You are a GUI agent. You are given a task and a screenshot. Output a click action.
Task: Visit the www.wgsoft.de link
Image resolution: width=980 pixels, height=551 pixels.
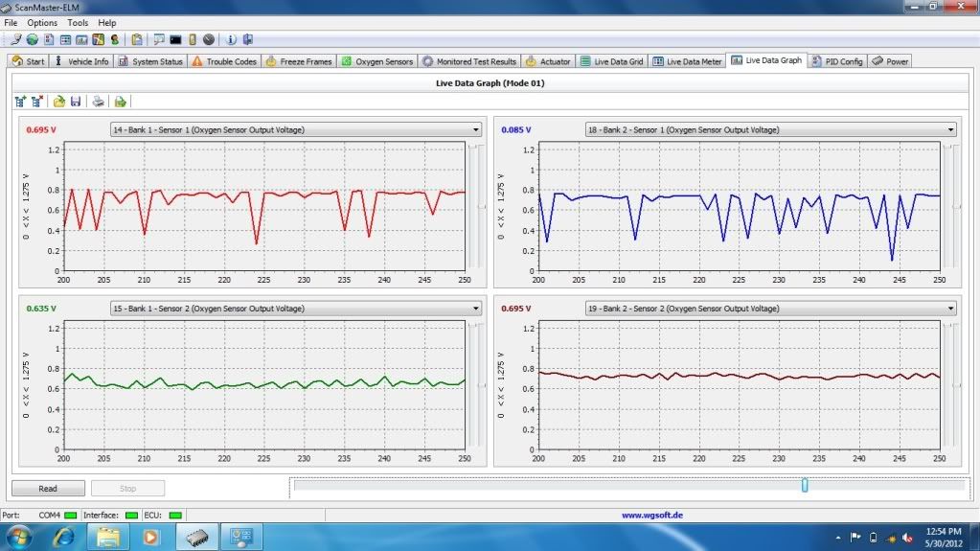pyautogui.click(x=651, y=516)
